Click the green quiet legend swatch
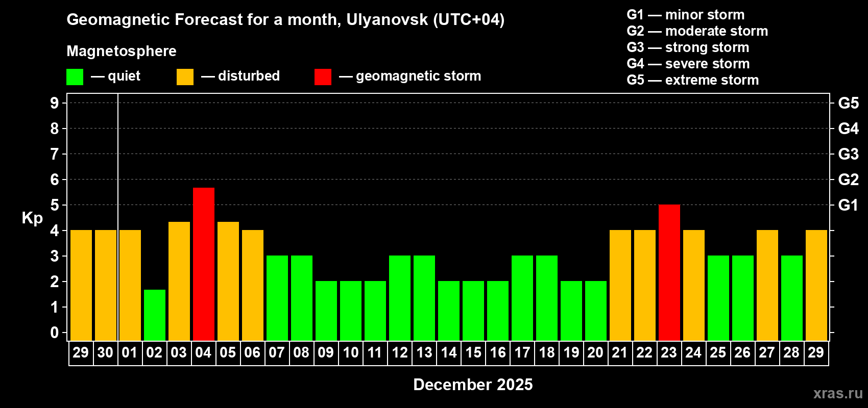The height and width of the screenshot is (408, 868). click(x=75, y=77)
